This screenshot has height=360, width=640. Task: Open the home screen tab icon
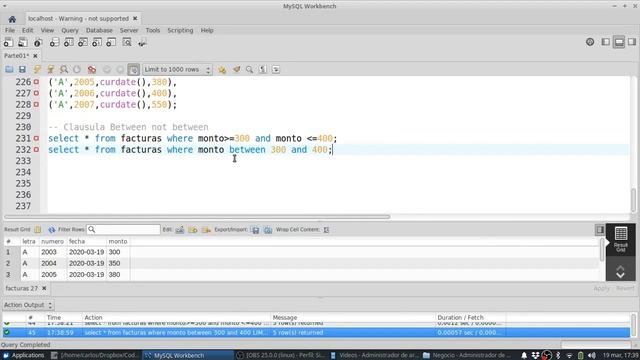click(12, 19)
